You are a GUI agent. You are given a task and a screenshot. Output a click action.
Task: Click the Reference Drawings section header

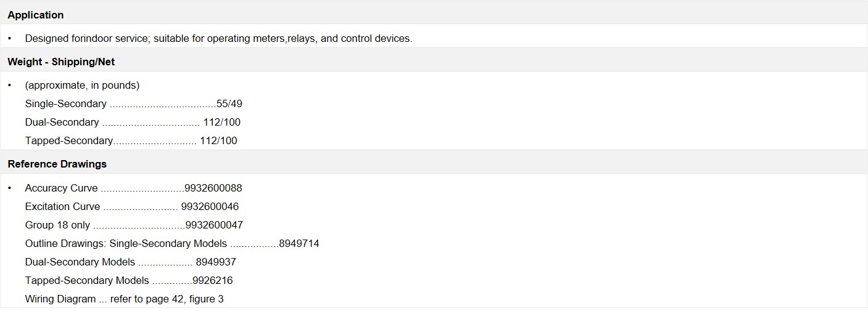57,164
